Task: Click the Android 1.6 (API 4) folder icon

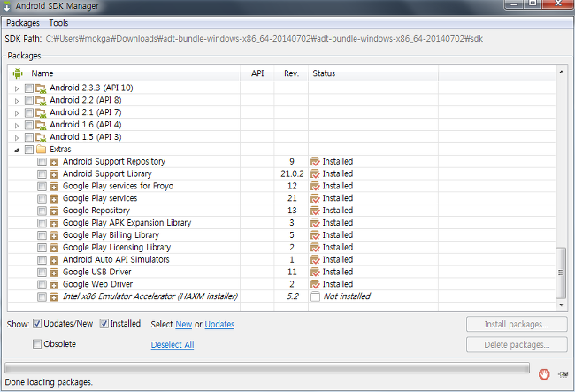Action: tap(41, 125)
